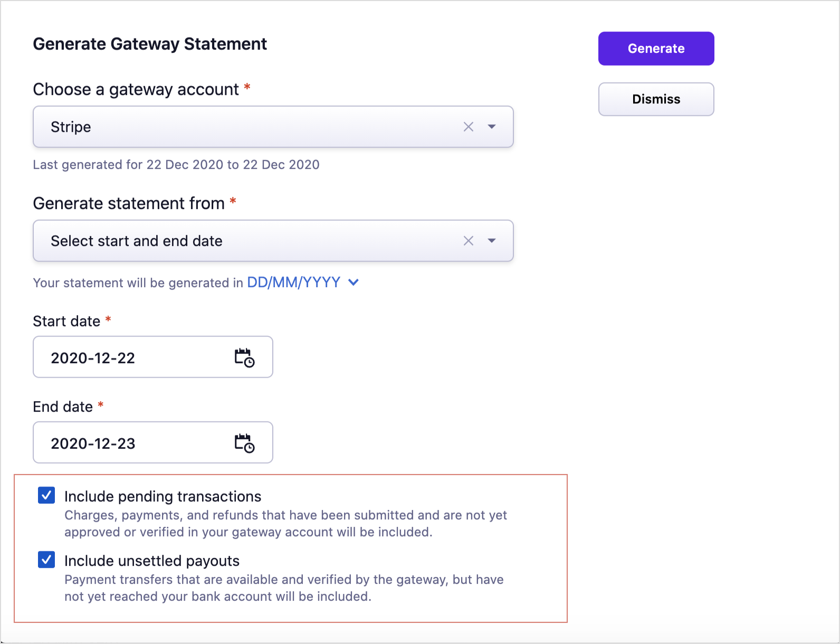Open the End date calendar picker icon
Image resolution: width=840 pixels, height=644 pixels.
[x=244, y=443]
